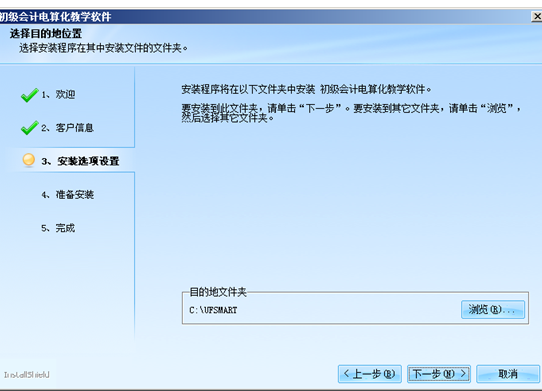Click the green checkmark beside 欢迎
542x391 pixels.
tap(29, 95)
